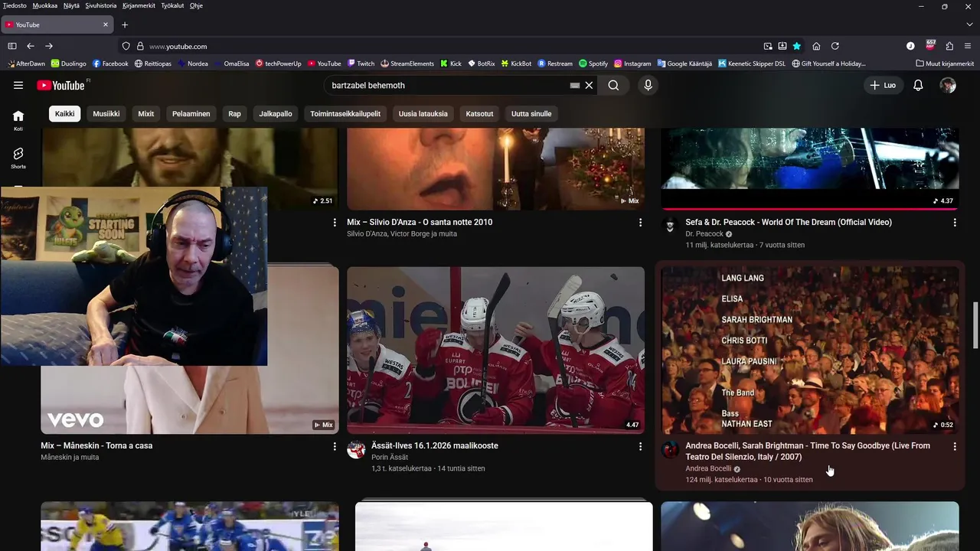Open options for Ässät-Ilves video

pos(640,446)
